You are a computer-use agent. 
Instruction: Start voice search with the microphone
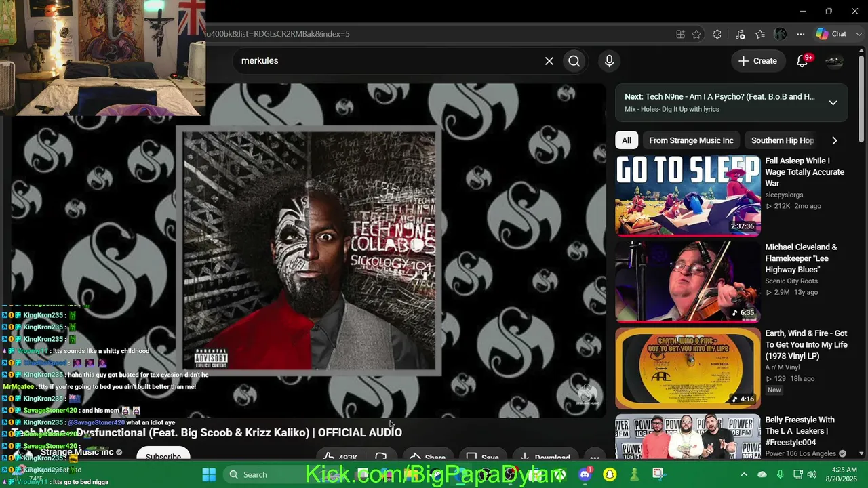pyautogui.click(x=609, y=61)
